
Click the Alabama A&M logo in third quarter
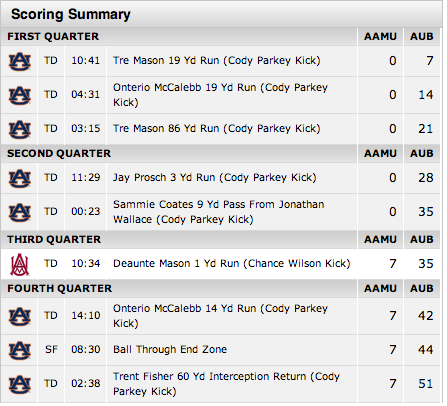click(19, 265)
